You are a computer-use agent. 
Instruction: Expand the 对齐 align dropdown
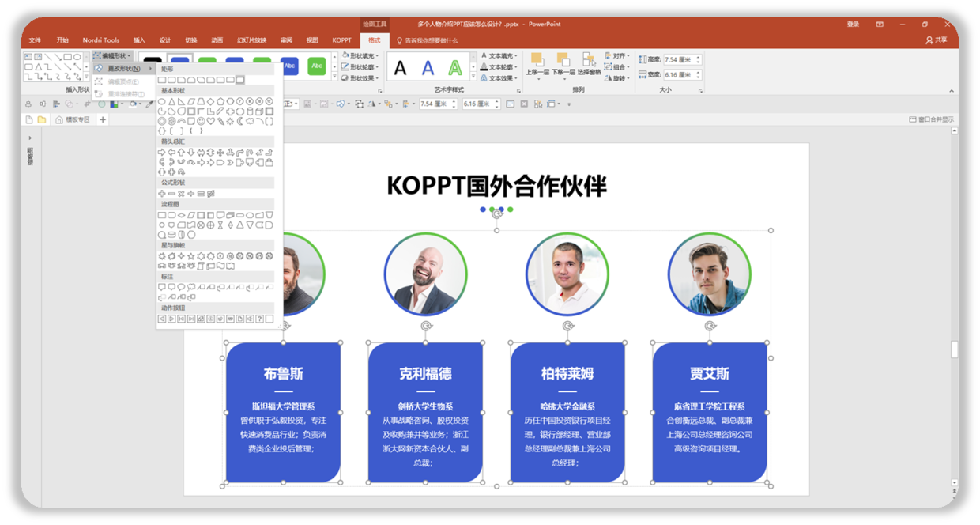[617, 55]
